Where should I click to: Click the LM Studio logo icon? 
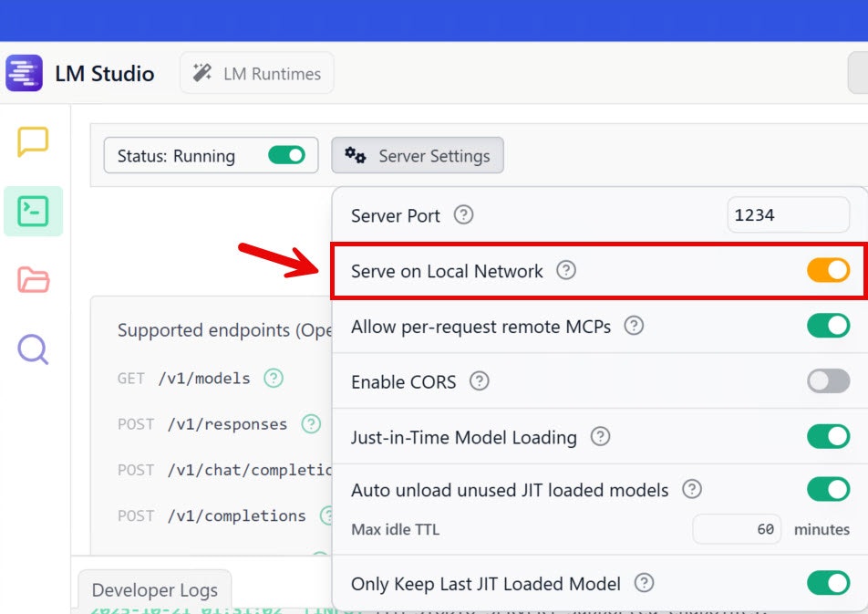point(24,73)
